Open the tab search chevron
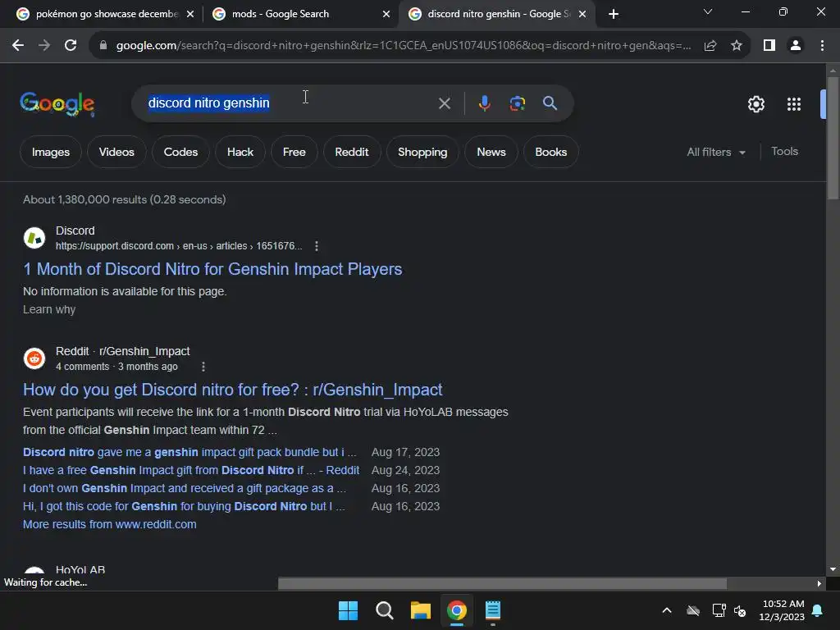Screen dimensions: 840x630 click(708, 11)
